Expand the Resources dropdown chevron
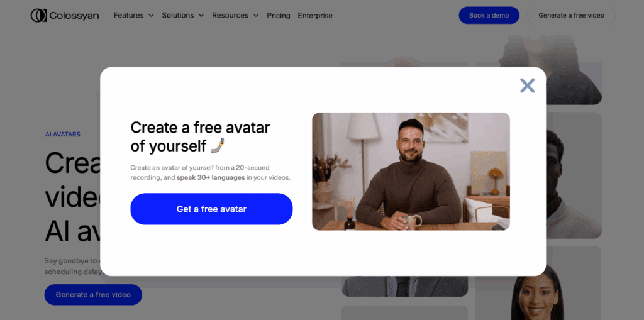The image size is (644, 320). (x=256, y=16)
